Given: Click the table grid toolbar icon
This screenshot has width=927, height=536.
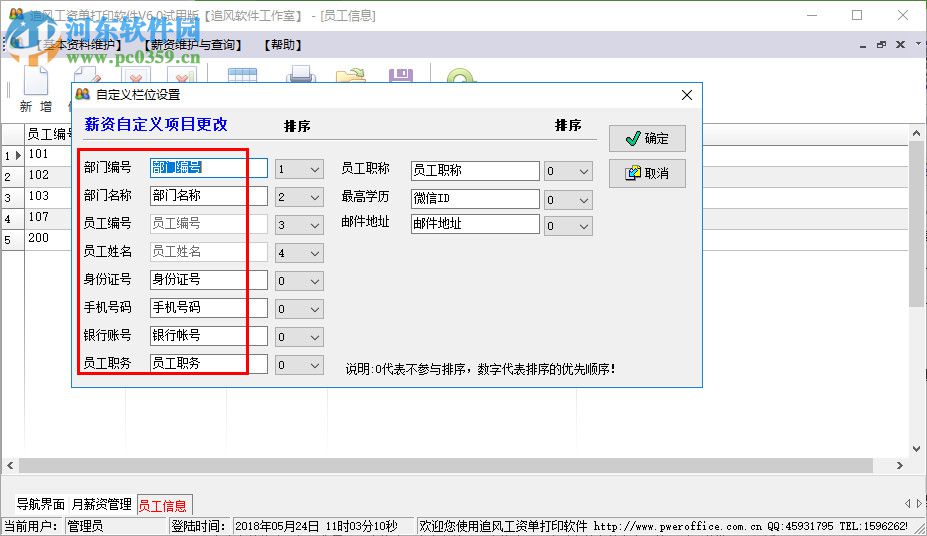Looking at the screenshot, I should point(242,75).
